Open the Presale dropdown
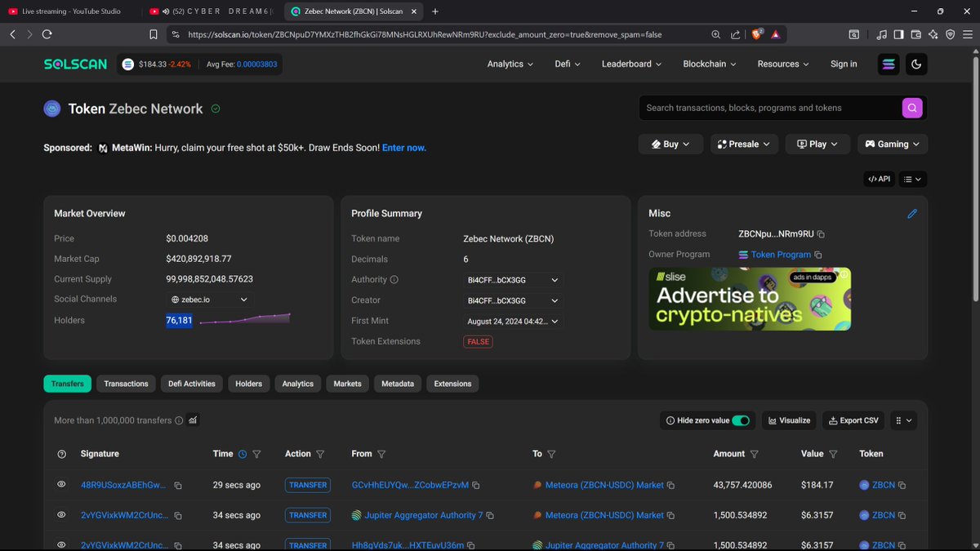The image size is (980, 551). 744,144
